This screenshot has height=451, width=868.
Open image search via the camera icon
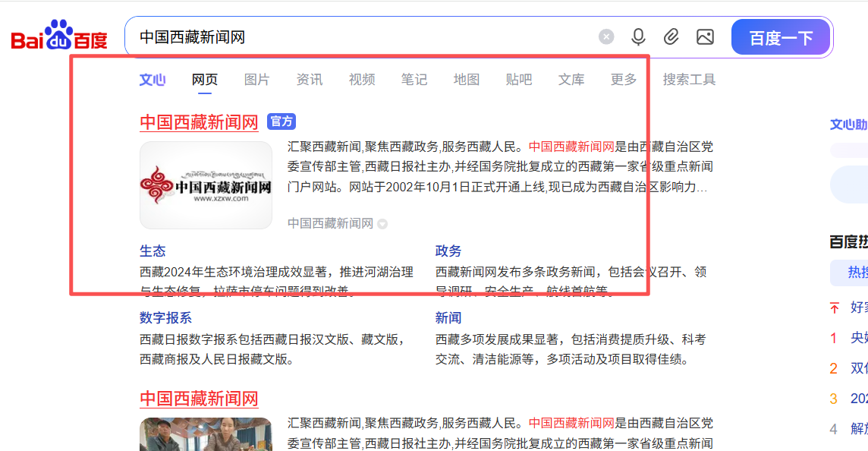(x=704, y=36)
